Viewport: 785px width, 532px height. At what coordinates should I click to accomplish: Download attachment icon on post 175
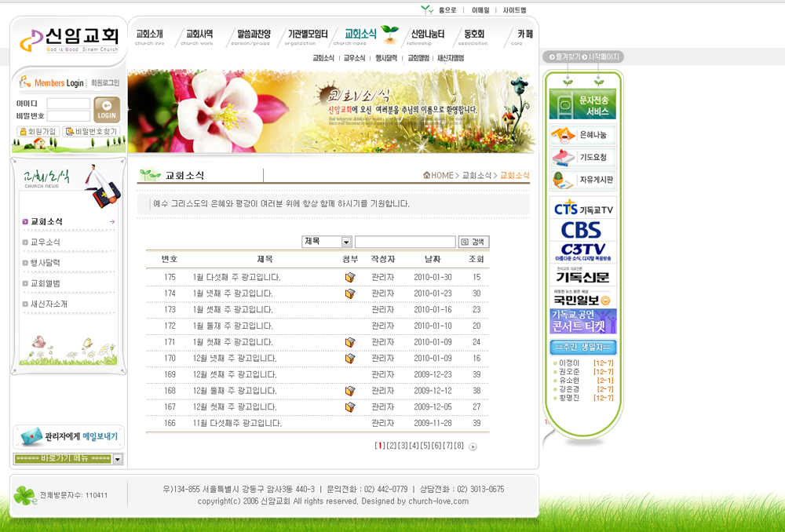pyautogui.click(x=350, y=277)
